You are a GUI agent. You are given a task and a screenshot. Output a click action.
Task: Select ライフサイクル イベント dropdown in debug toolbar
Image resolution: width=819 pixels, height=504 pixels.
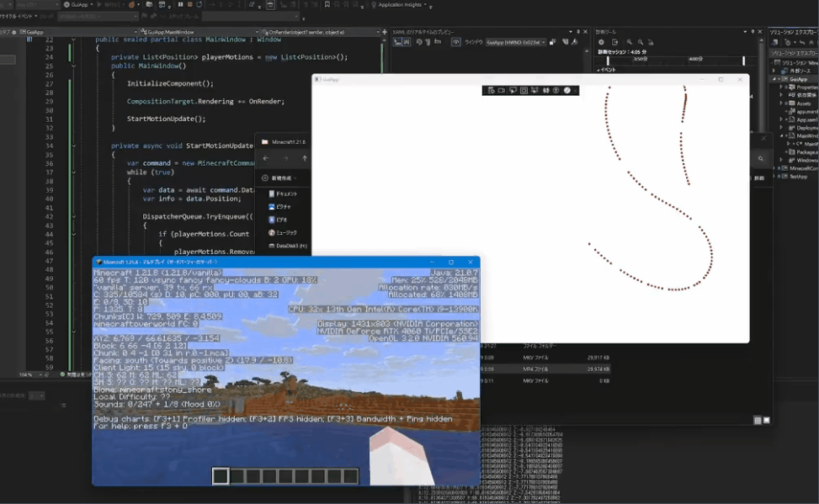[x=19, y=17]
